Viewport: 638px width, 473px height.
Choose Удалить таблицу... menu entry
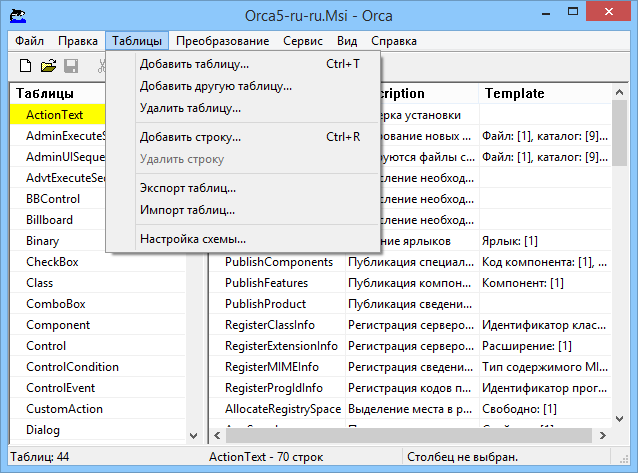(x=243, y=108)
